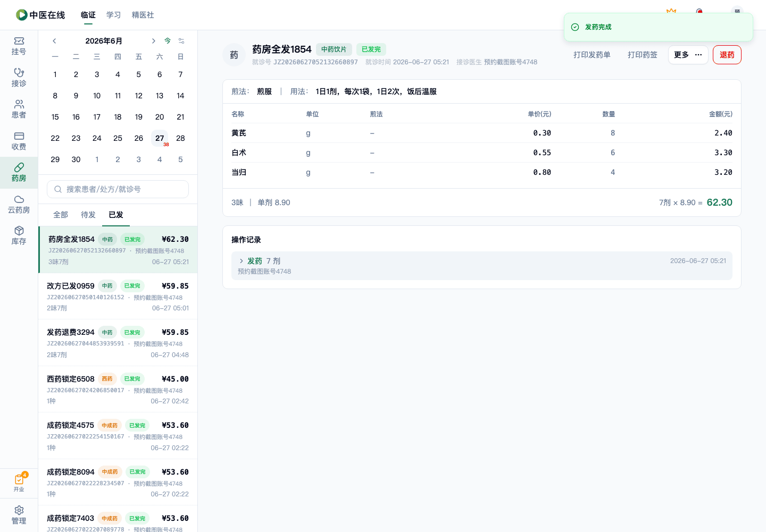Image resolution: width=766 pixels, height=532 pixels.
Task: Open the 发药退费3294 list entry
Action: click(x=118, y=343)
